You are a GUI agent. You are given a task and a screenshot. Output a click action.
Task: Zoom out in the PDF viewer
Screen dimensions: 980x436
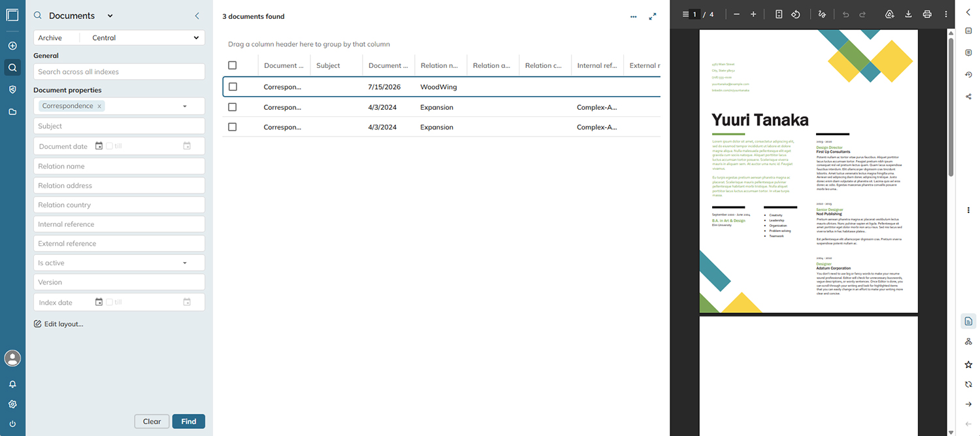736,14
